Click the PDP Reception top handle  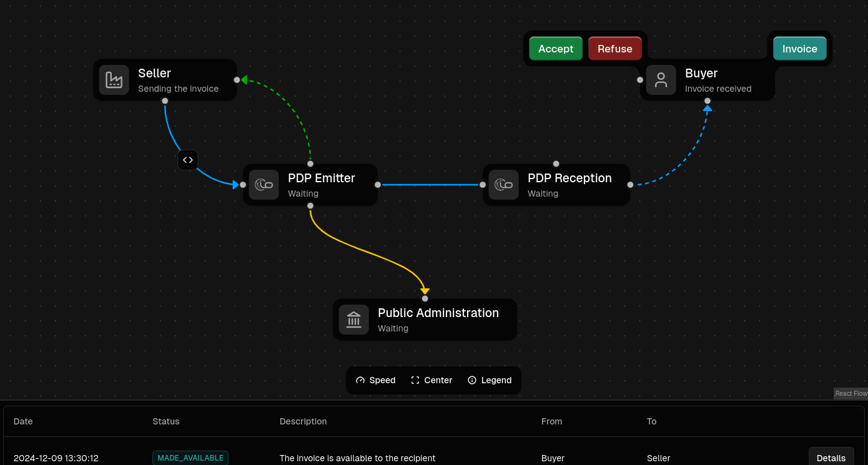point(556,164)
